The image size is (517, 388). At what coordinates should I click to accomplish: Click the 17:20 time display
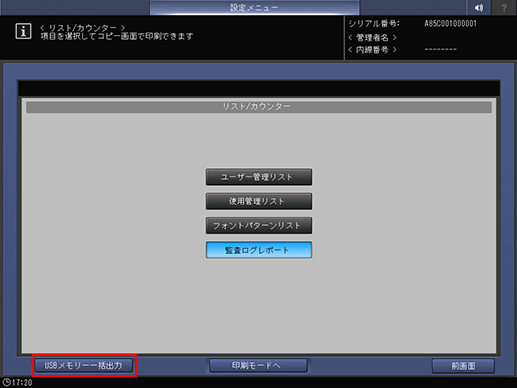pyautogui.click(x=22, y=383)
